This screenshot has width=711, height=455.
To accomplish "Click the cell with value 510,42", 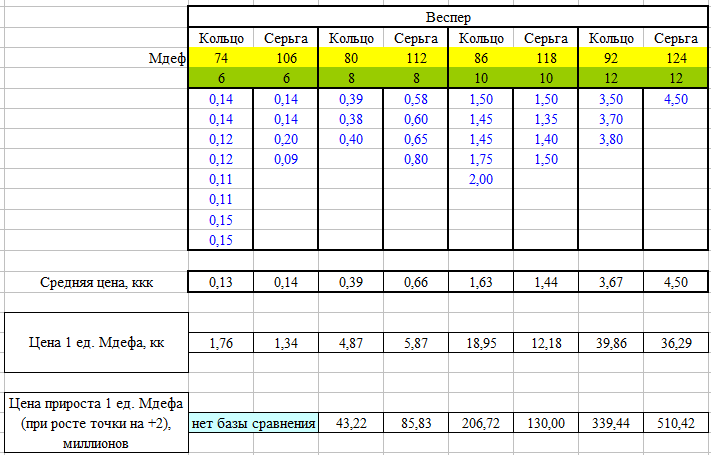I will 675,423.
